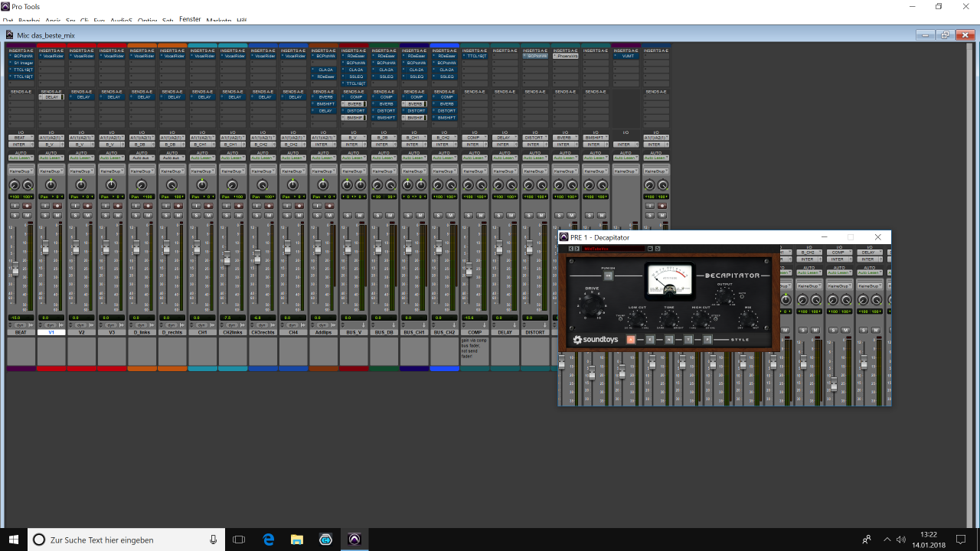The height and width of the screenshot is (551, 980).
Task: Select the BUS_V track name
Action: pyautogui.click(x=354, y=332)
